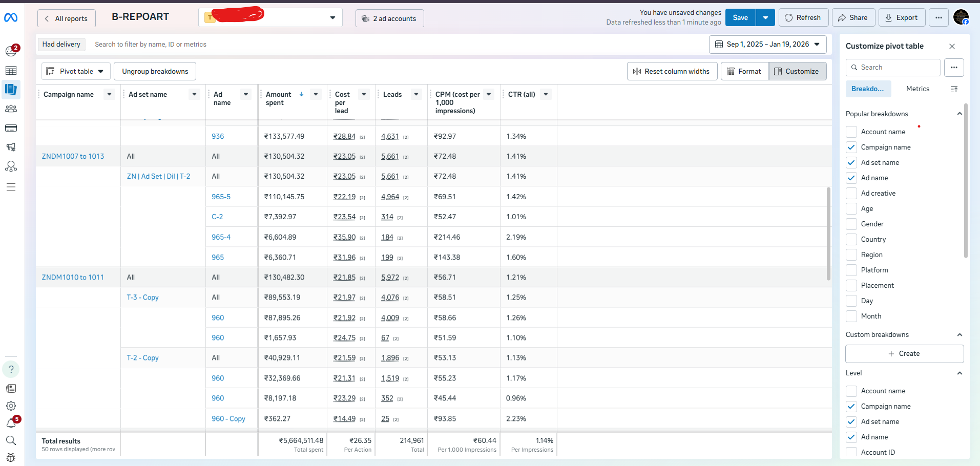Click the Reset column widths button

672,71
